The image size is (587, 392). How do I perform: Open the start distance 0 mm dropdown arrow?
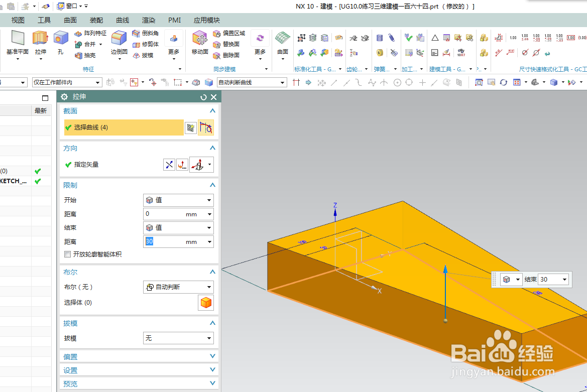210,214
